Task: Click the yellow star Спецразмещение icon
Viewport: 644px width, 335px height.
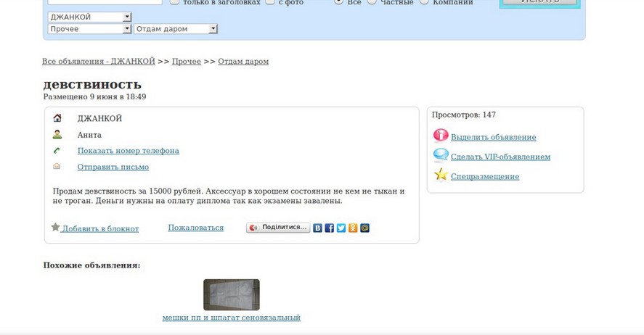Action: pos(441,175)
